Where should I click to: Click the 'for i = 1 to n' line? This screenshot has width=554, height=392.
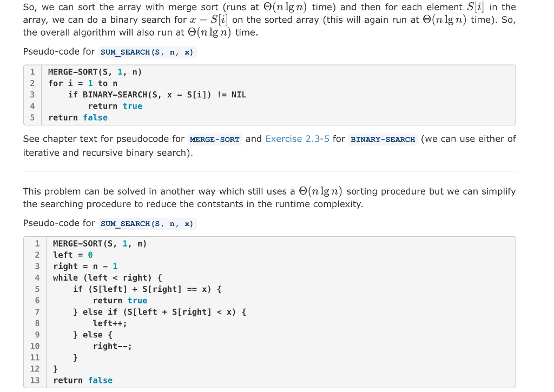83,83
